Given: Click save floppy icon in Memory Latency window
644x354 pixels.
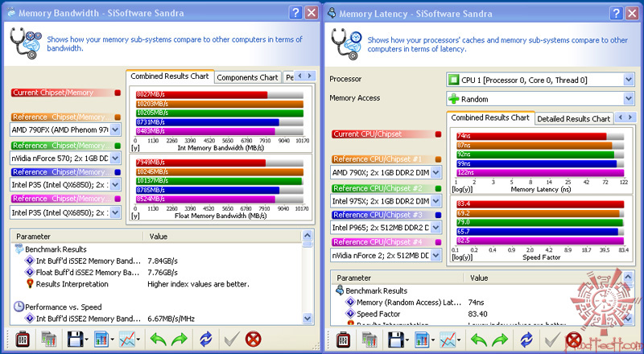Looking at the screenshot, I should coord(395,340).
